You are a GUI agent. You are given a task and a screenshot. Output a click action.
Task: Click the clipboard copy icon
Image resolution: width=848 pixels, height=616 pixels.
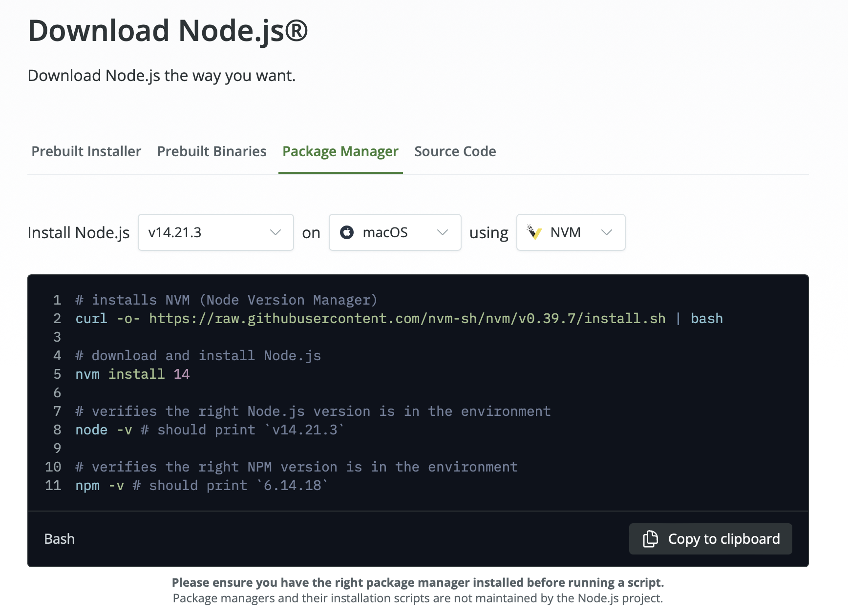click(x=650, y=539)
